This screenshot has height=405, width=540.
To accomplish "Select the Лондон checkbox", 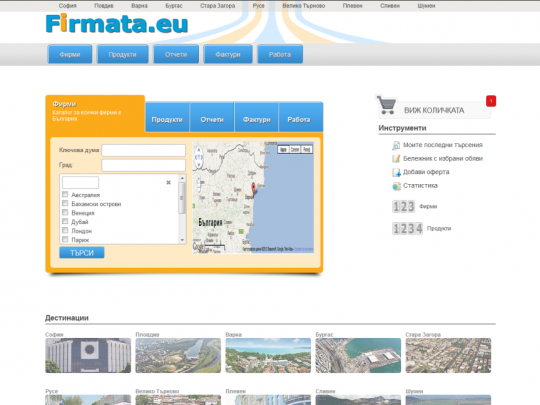I will (65, 230).
